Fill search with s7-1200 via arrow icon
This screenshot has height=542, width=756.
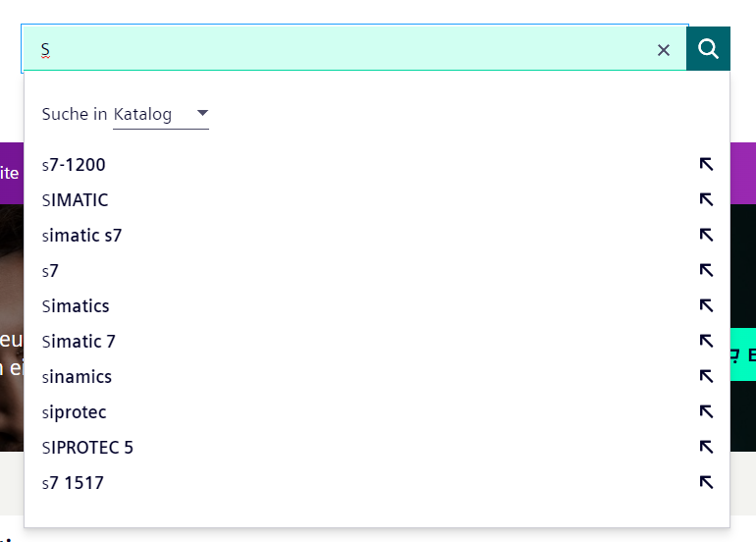pos(706,165)
